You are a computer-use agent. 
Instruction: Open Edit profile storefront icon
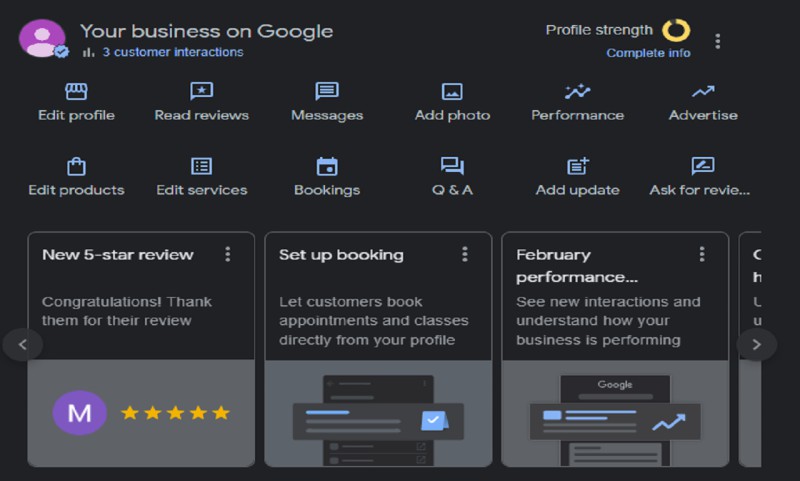pos(76,91)
